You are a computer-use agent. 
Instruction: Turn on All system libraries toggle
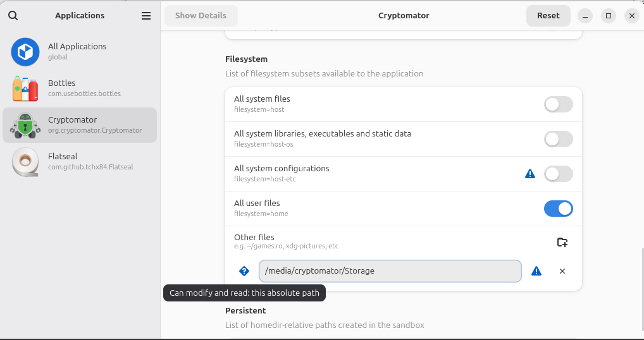[558, 139]
